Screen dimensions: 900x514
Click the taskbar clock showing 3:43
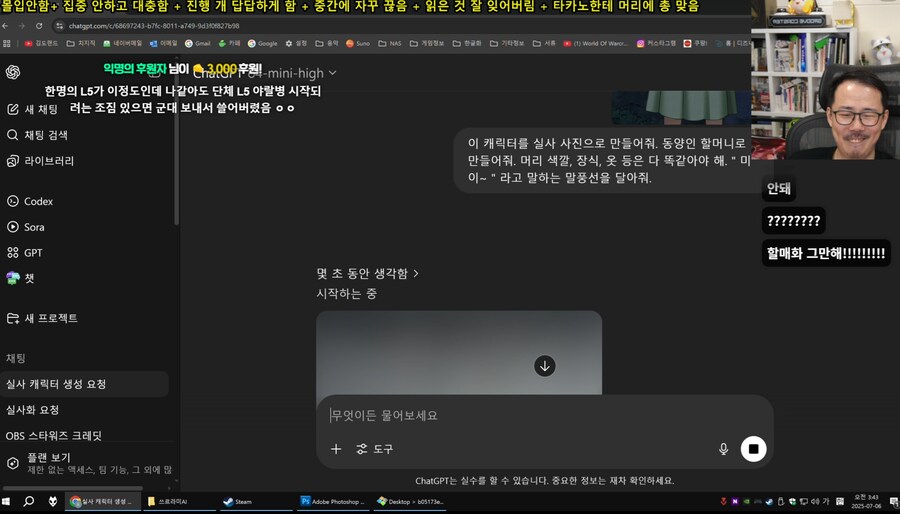pyautogui.click(x=866, y=501)
